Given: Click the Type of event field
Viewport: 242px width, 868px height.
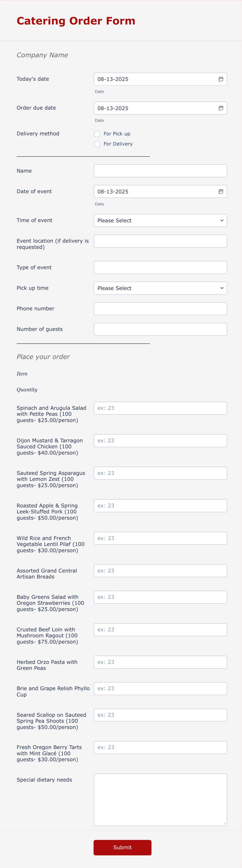Looking at the screenshot, I should click(x=160, y=267).
